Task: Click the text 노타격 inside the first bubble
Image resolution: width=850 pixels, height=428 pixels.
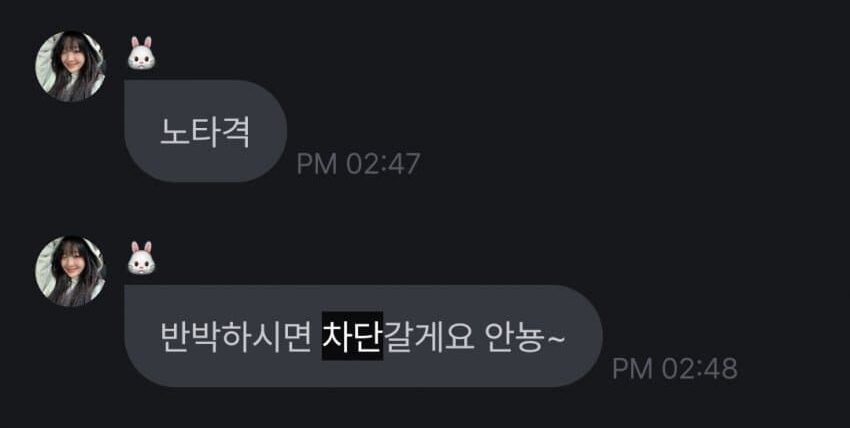Action: 205,132
